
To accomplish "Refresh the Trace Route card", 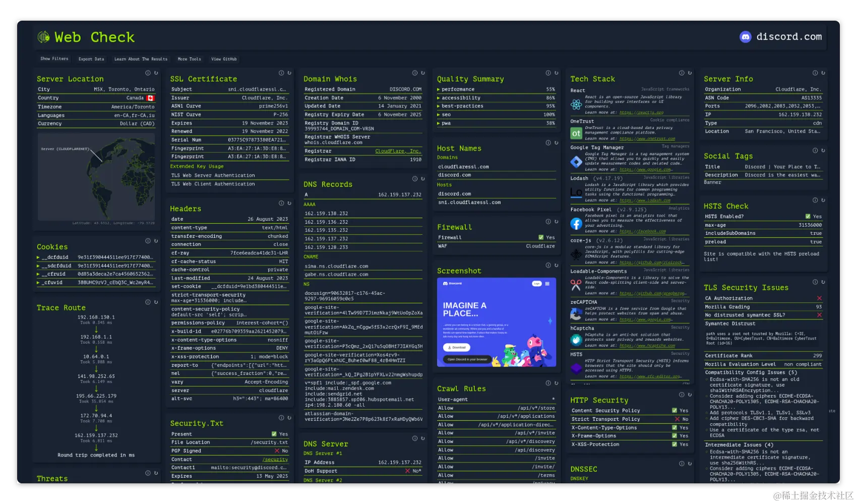I will (x=156, y=302).
